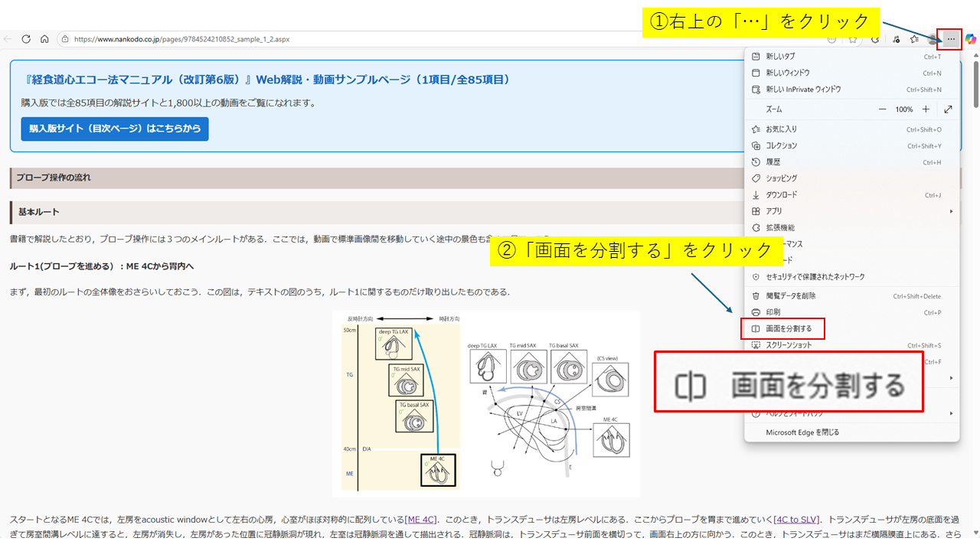Viewport: 980px width, 551px height.
Task: Click the site security icon in the address bar
Action: point(64,39)
